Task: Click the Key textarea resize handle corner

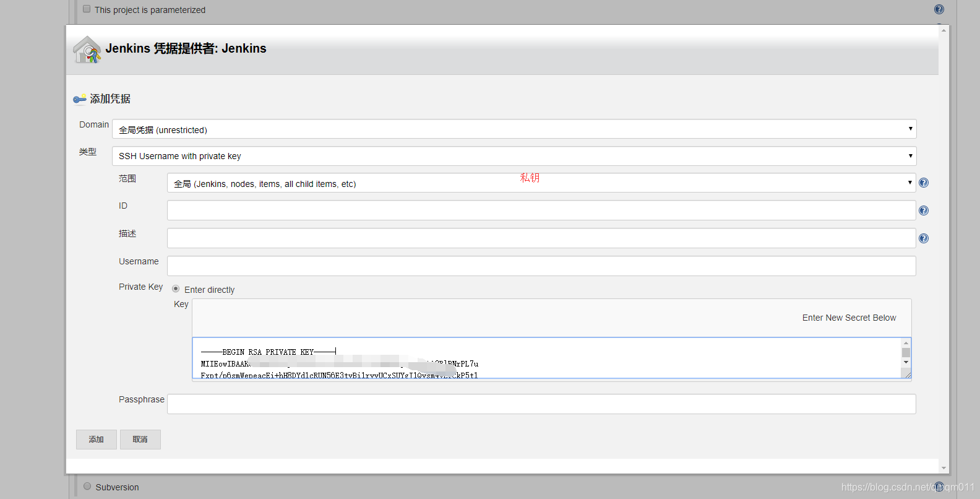Action: click(907, 374)
